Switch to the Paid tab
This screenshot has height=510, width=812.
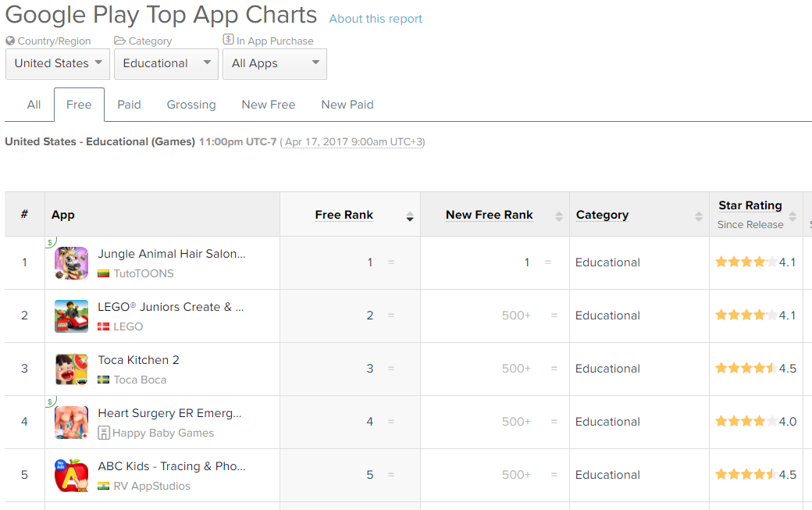(129, 105)
